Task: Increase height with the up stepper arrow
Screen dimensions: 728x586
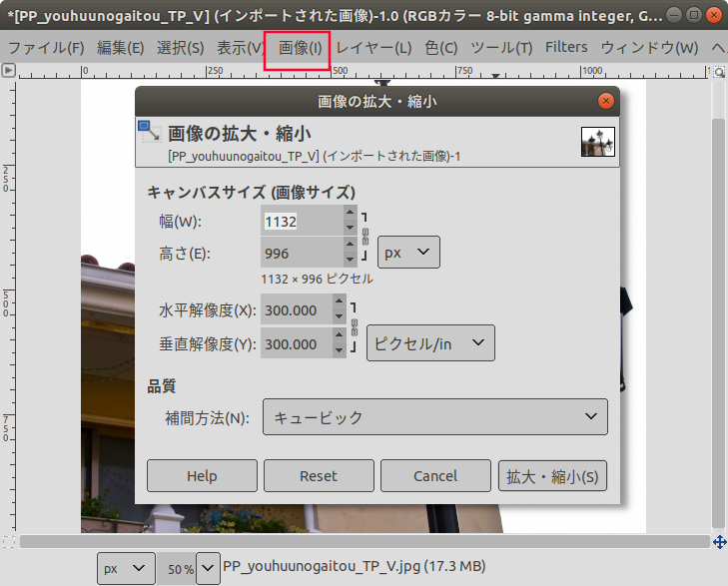Action: 351,244
